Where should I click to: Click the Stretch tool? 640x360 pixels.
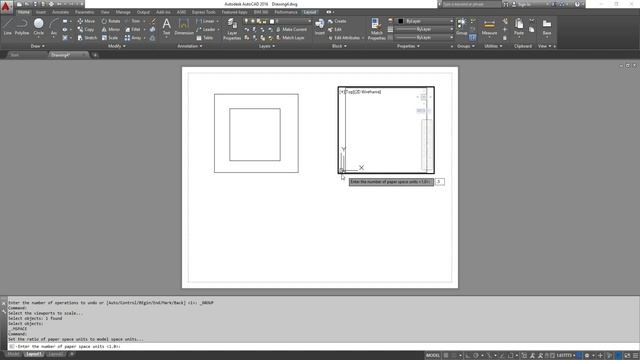[87, 38]
